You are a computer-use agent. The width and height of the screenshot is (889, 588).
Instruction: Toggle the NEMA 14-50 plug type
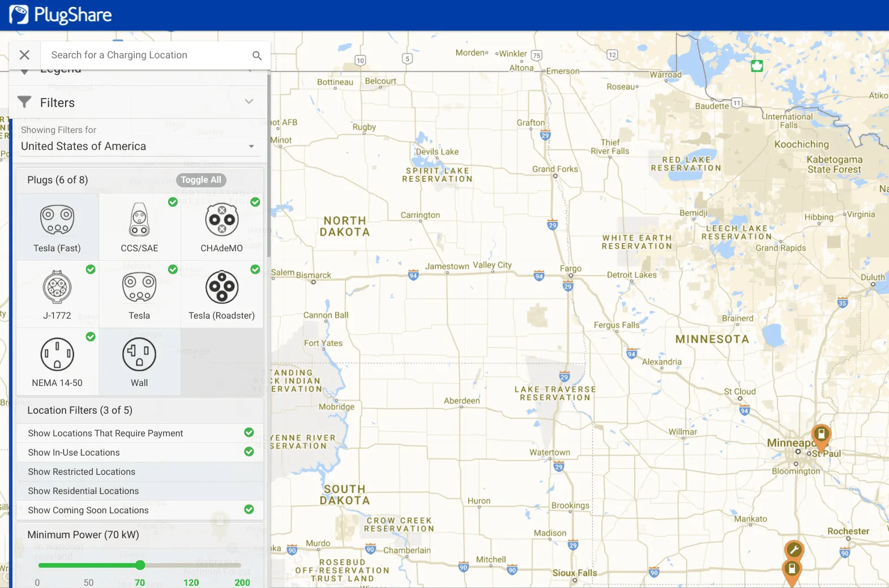57,362
